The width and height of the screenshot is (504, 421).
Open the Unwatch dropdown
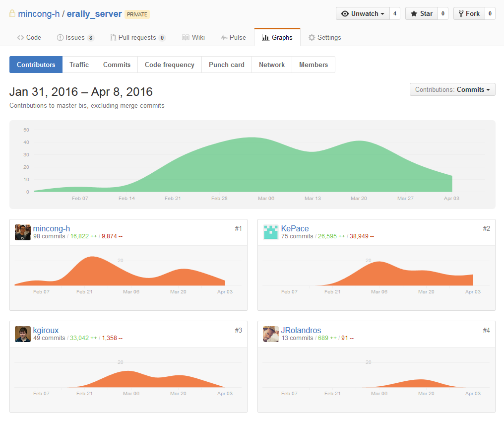click(x=363, y=13)
